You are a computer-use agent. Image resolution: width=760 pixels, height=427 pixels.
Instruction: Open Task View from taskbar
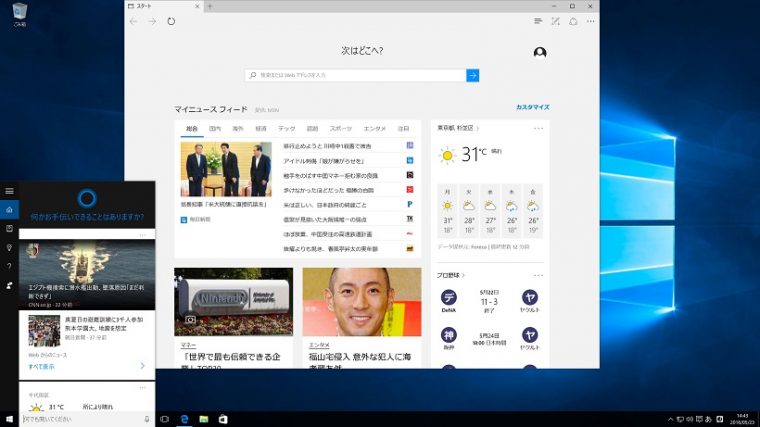pyautogui.click(x=164, y=419)
